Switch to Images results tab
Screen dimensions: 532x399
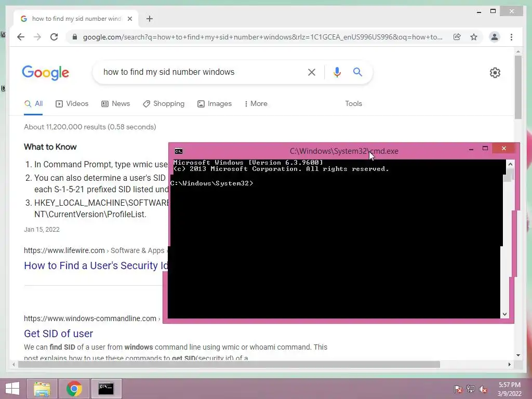click(x=215, y=104)
